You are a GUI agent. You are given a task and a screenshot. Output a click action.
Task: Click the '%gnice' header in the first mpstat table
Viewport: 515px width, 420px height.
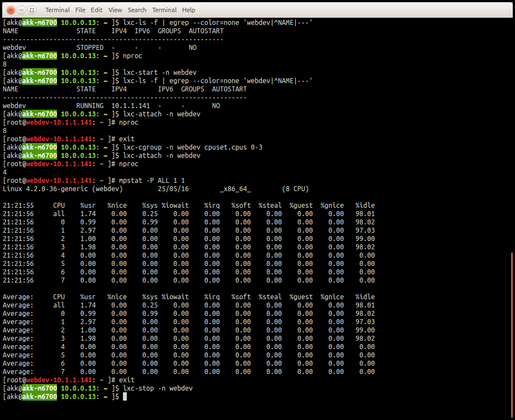pyautogui.click(x=332, y=206)
